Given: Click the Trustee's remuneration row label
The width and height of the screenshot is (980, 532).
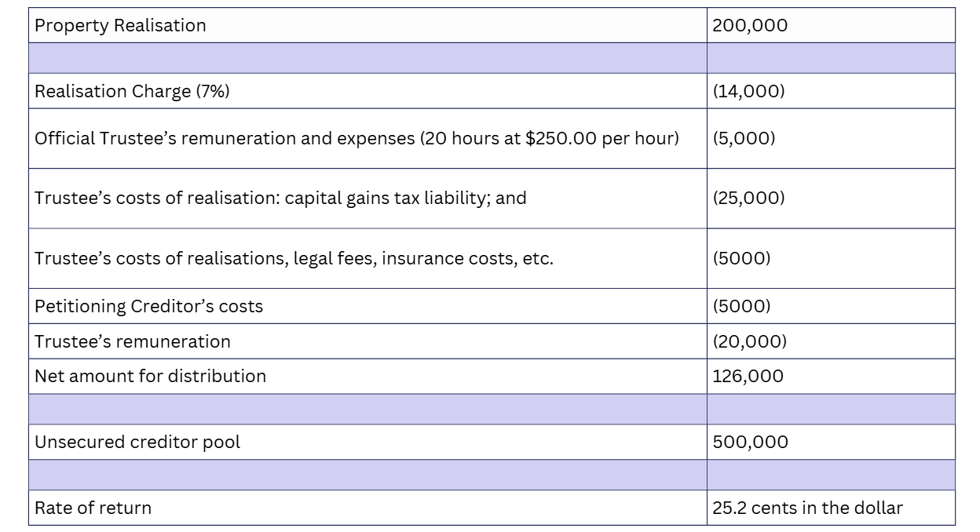Looking at the screenshot, I should point(133,341).
